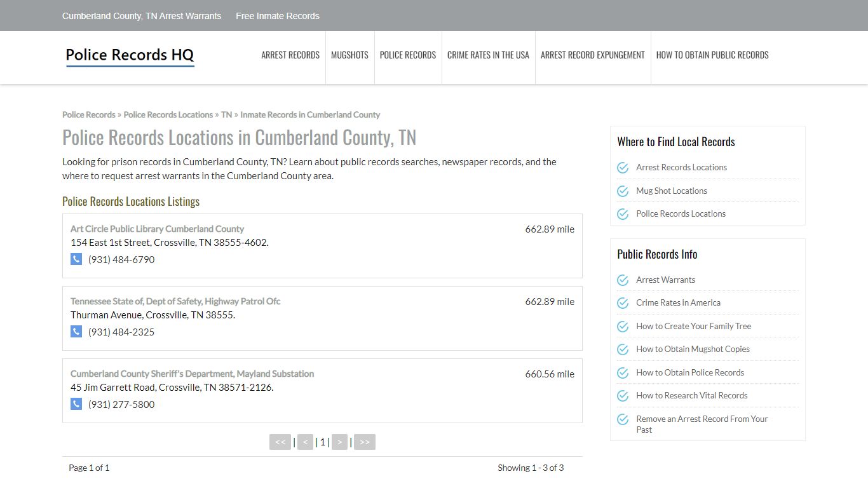
Task: Click the Public Records Info heading
Action: coord(657,254)
